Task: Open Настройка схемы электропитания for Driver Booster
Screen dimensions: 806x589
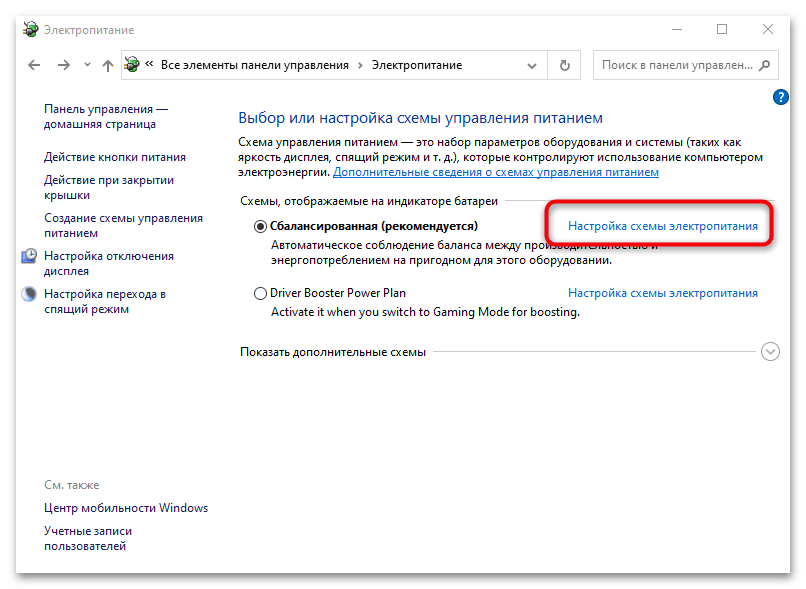Action: click(x=662, y=293)
